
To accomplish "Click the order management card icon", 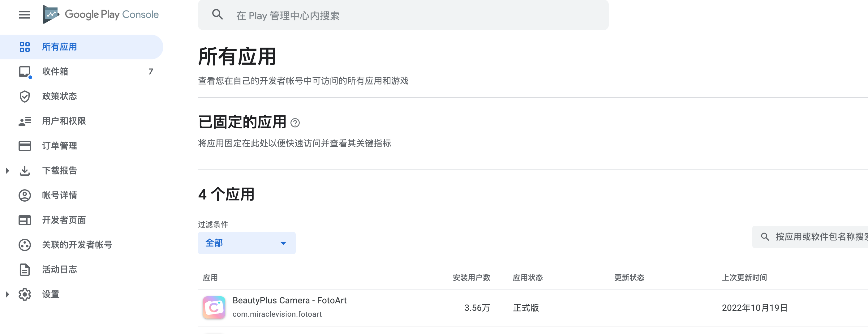I will [25, 146].
